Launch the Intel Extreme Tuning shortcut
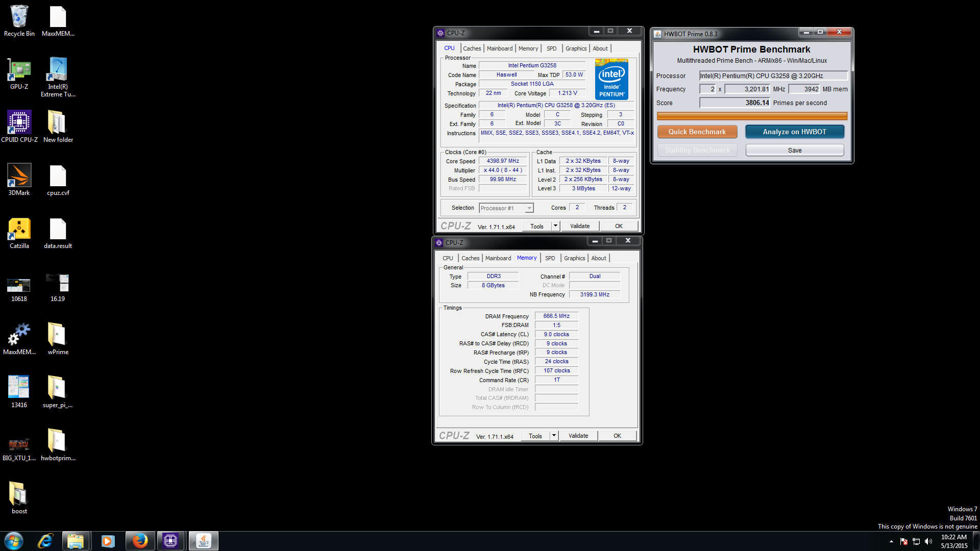Image resolution: width=980 pixels, height=551 pixels. (58, 77)
